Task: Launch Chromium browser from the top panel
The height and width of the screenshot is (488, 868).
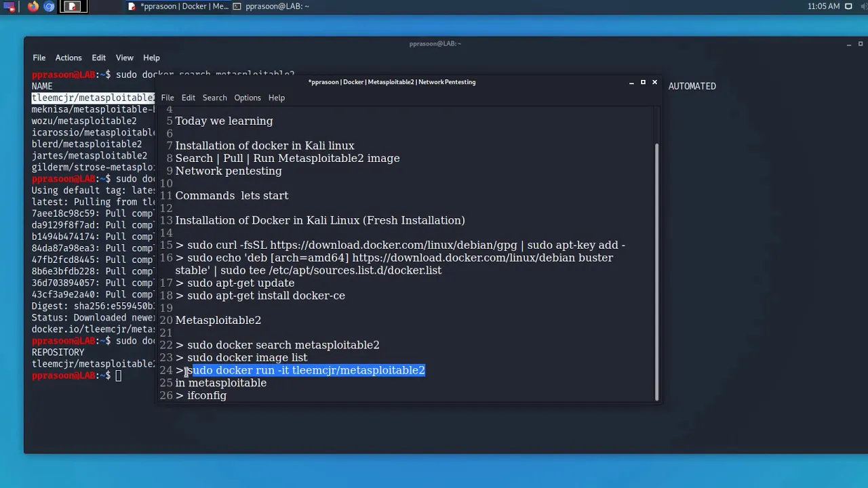Action: click(x=49, y=6)
